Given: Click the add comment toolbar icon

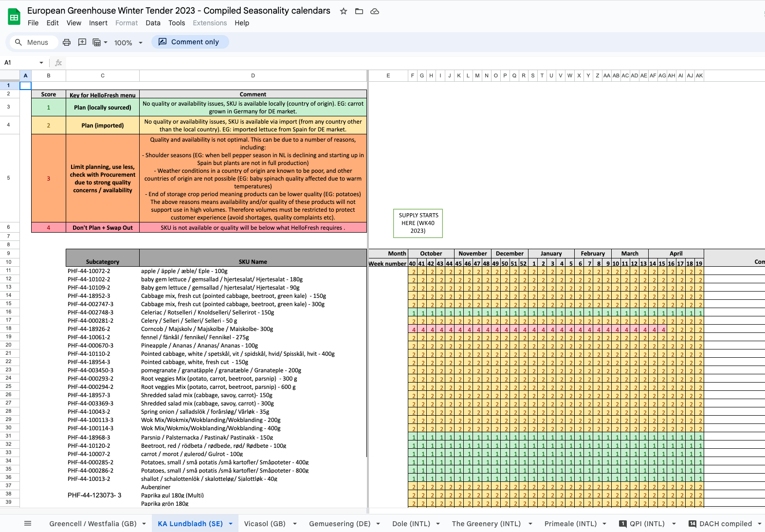Looking at the screenshot, I should click(82, 42).
